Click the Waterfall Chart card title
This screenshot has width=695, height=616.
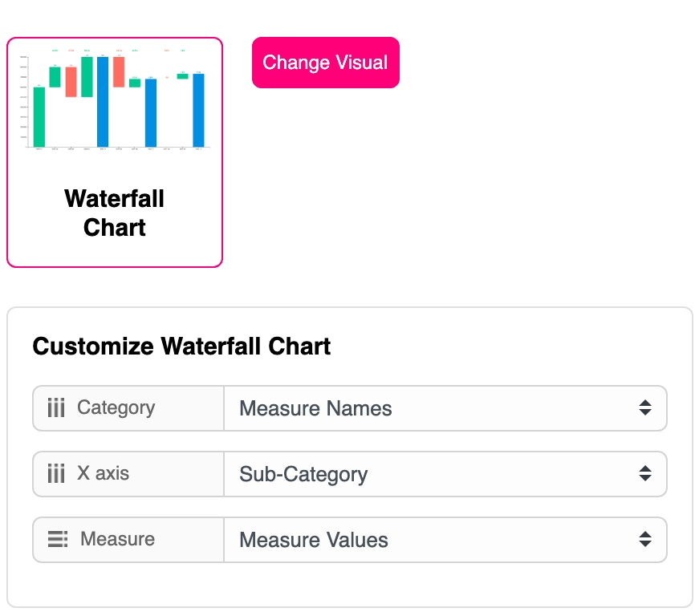click(115, 213)
